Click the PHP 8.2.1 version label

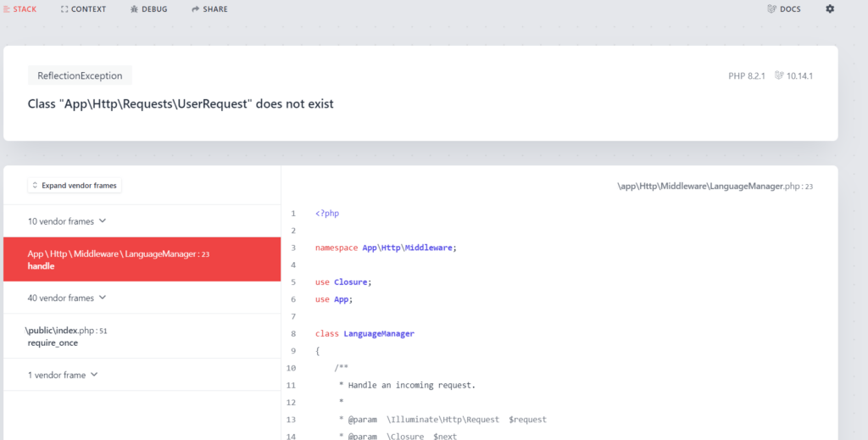747,76
